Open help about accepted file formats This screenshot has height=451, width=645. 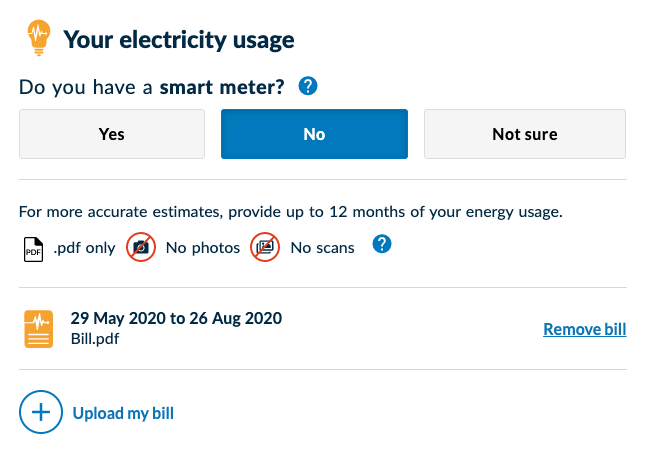coord(382,244)
